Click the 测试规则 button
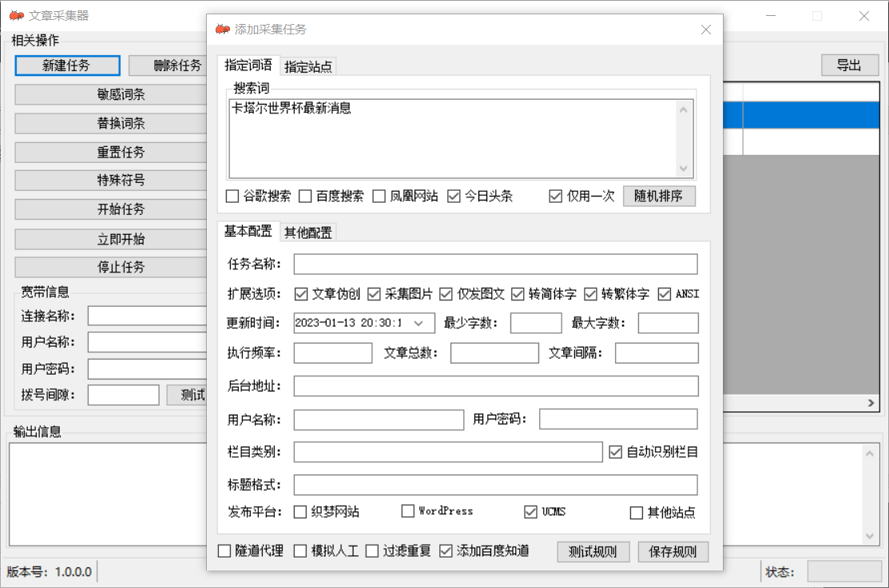The width and height of the screenshot is (889, 588). pos(593,551)
